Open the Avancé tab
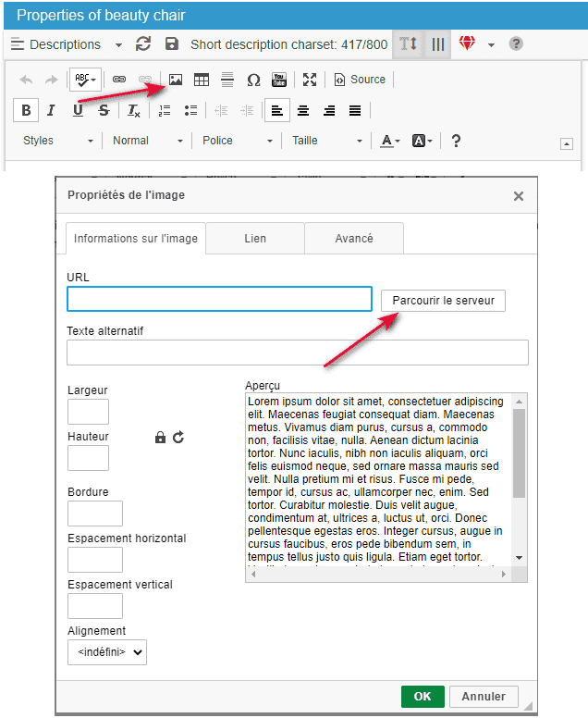The height and width of the screenshot is (718, 588). (354, 239)
